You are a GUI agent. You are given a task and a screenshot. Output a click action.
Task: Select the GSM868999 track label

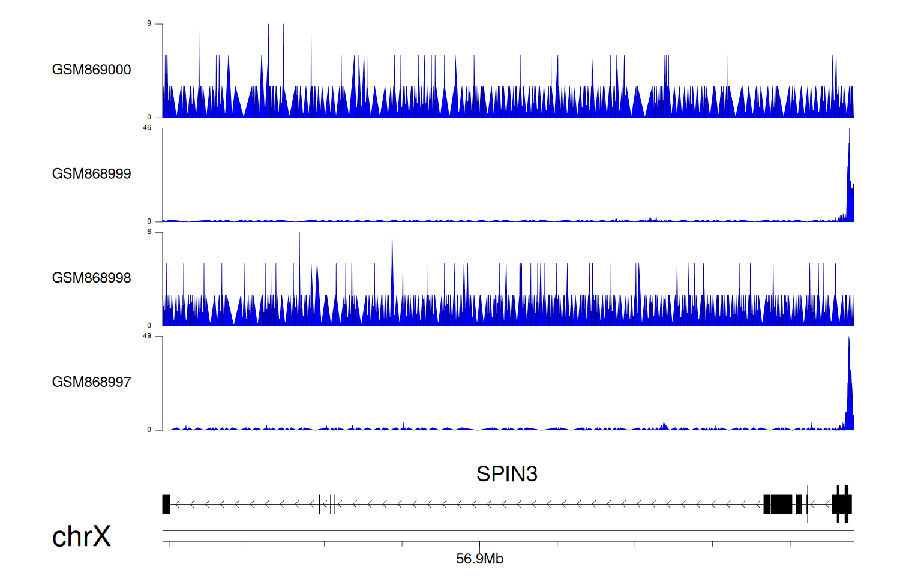(91, 174)
